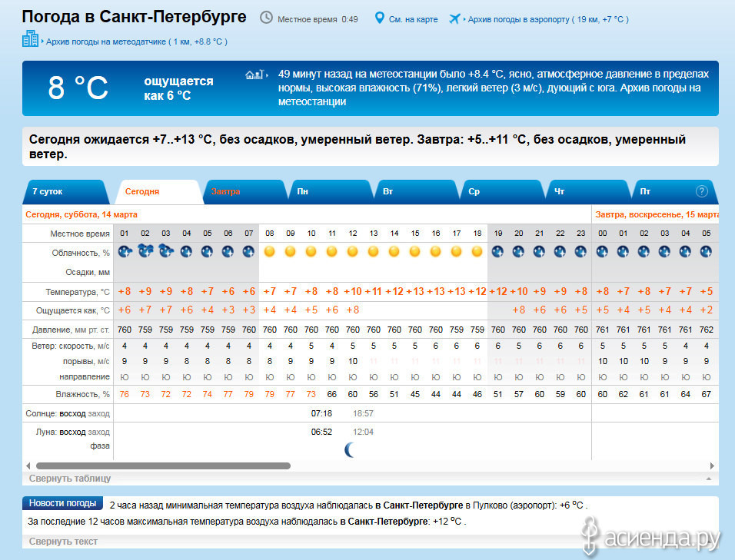Open the question mark help icon

701,191
